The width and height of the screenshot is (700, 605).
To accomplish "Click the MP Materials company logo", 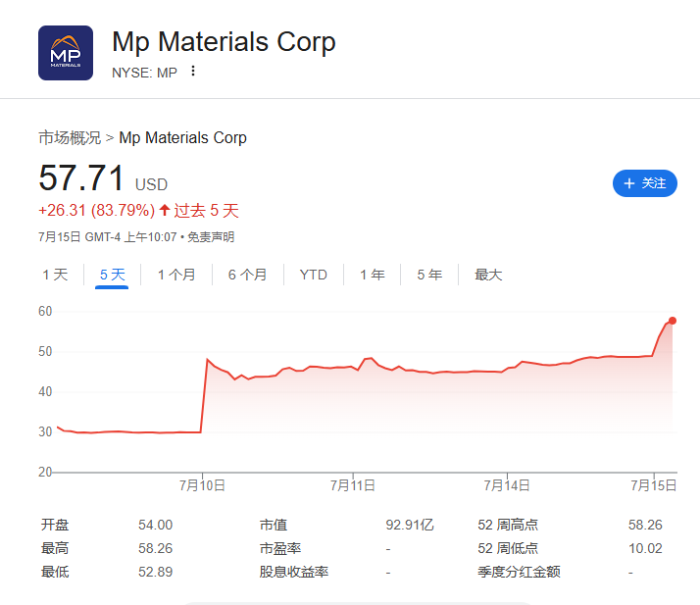I will [66, 53].
